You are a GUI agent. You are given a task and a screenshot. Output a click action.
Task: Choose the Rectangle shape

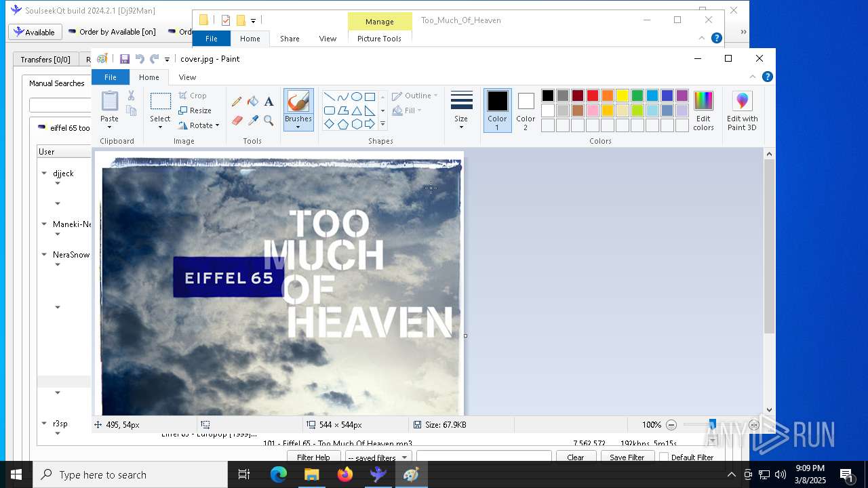coord(370,96)
